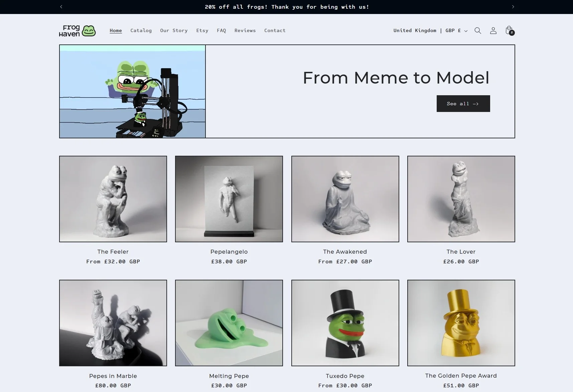Viewport: 573px width, 392px height.
Task: Open the FAQ page
Action: coord(221,30)
